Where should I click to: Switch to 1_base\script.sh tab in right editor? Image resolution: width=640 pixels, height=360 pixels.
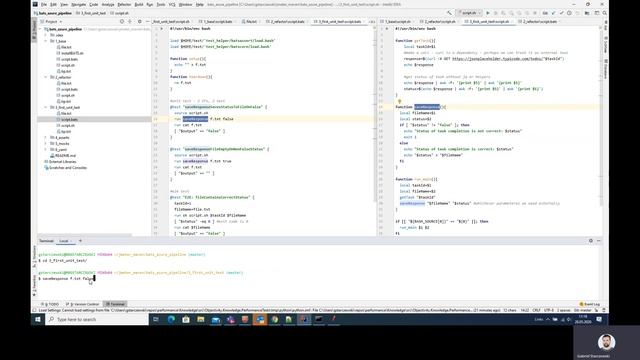[x=397, y=21]
